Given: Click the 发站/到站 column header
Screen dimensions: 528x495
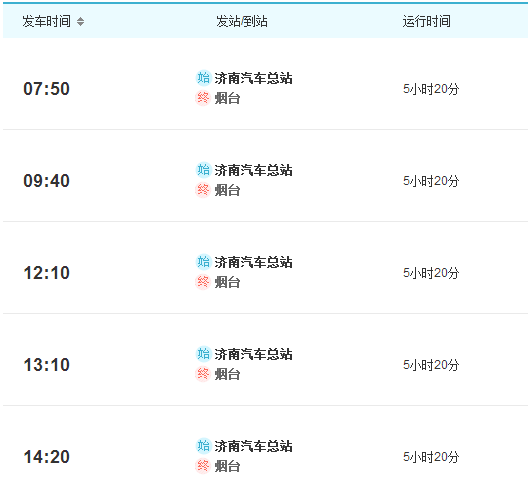Looking at the screenshot, I should [x=242, y=22].
